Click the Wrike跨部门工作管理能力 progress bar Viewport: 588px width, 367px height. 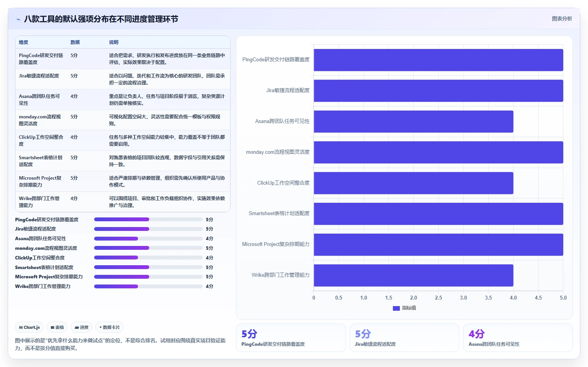[148, 286]
